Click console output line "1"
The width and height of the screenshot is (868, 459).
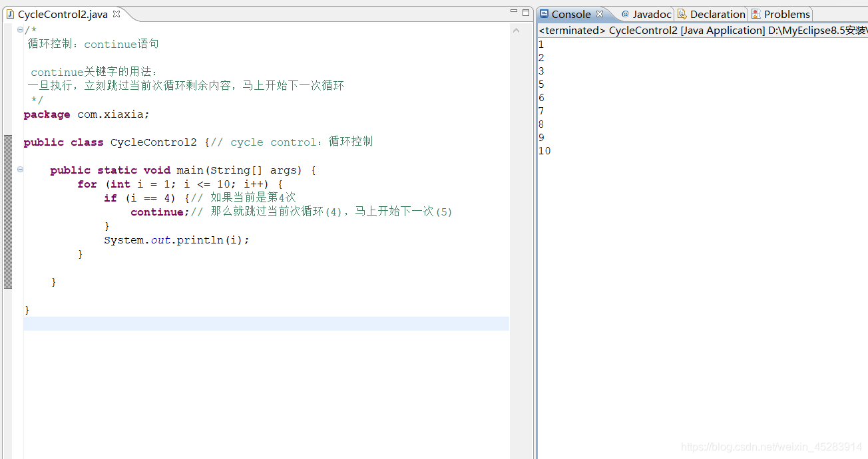point(541,45)
